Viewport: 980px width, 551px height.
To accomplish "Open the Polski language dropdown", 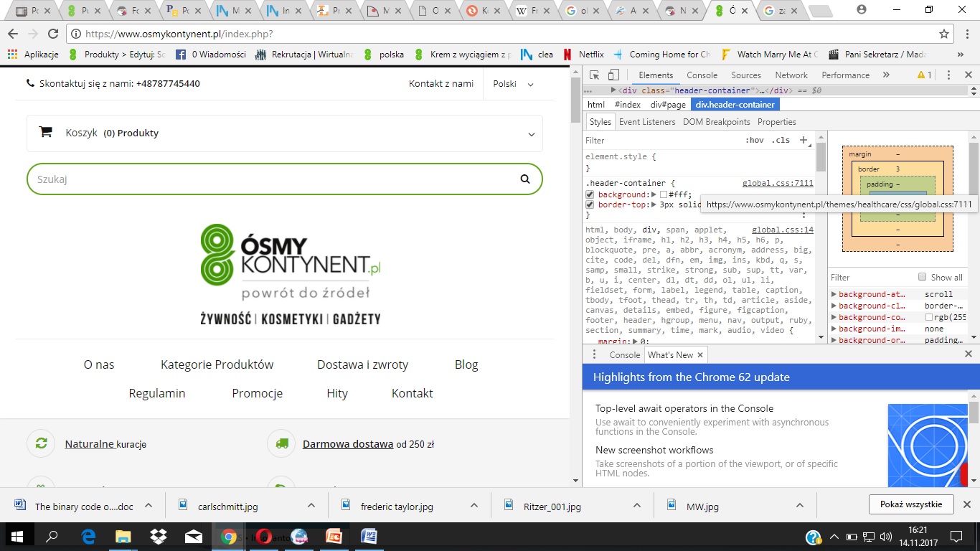I will click(513, 84).
